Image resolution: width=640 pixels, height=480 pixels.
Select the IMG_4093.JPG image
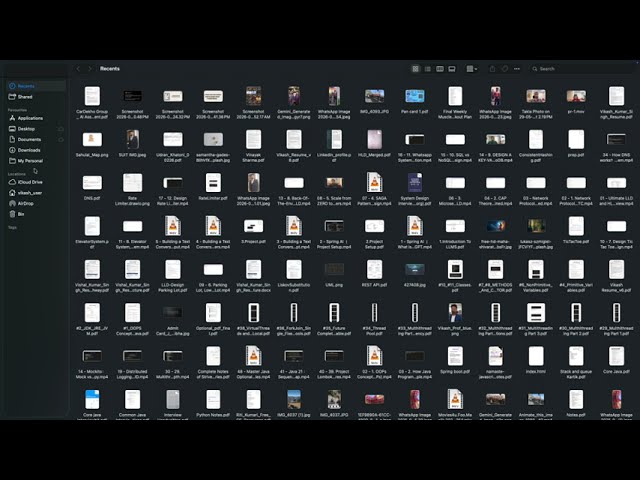pyautogui.click(x=374, y=100)
